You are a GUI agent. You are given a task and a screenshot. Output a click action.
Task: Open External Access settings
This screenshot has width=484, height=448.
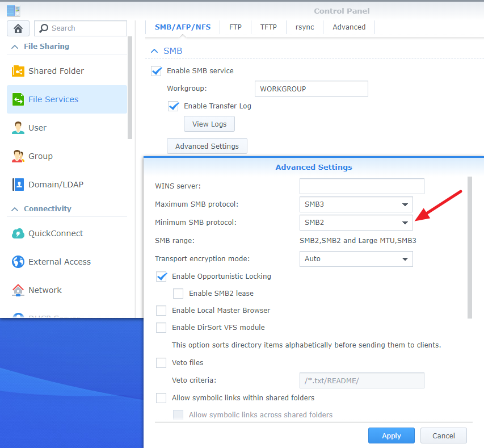click(x=67, y=262)
